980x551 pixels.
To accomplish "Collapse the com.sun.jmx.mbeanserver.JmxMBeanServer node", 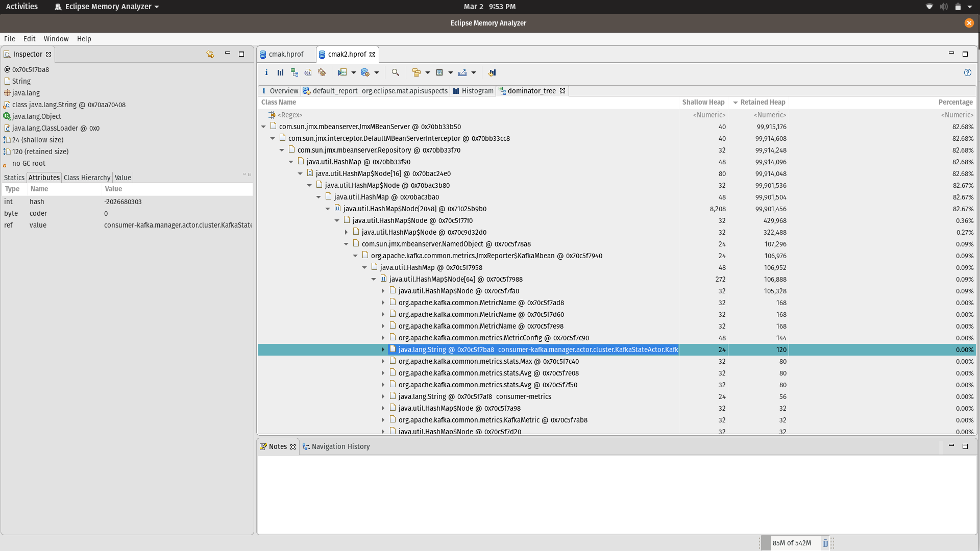I will click(x=263, y=127).
